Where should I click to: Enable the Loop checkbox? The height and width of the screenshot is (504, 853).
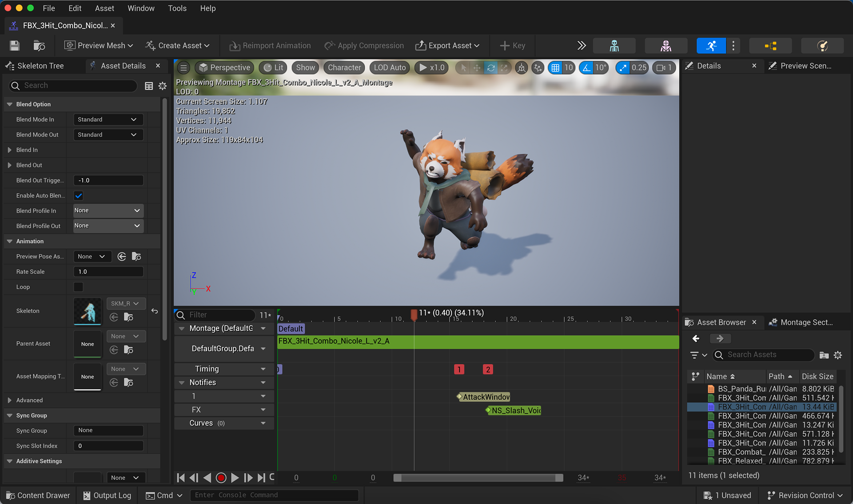(79, 287)
